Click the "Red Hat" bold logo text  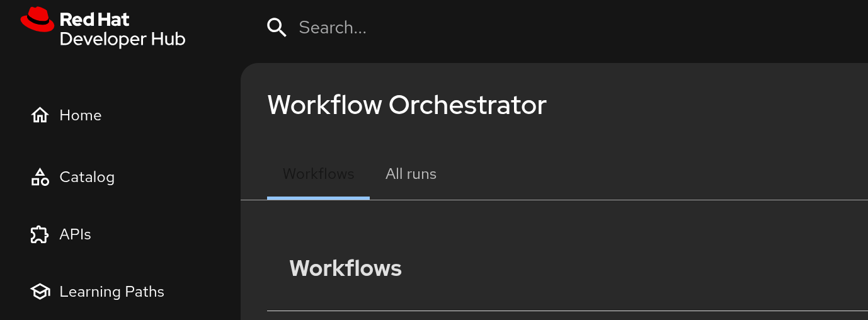[94, 20]
